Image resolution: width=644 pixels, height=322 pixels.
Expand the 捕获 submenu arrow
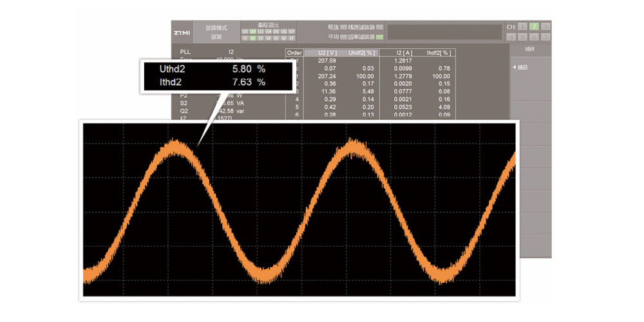click(x=514, y=67)
